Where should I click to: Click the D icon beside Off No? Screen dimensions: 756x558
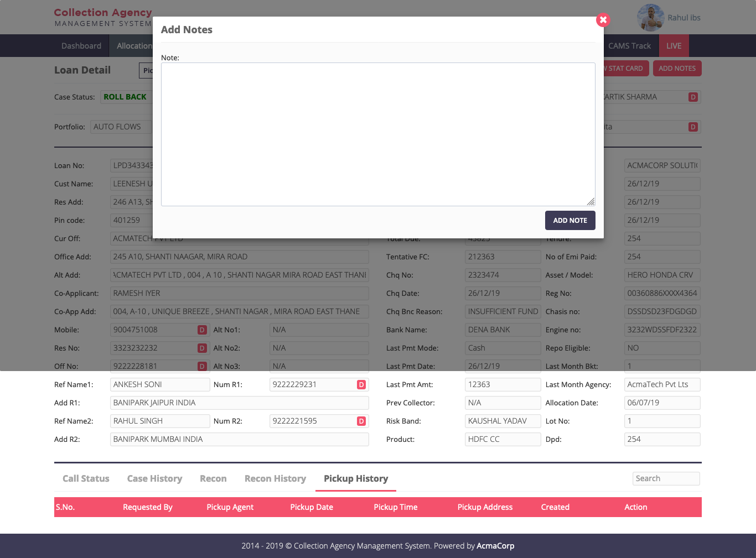(x=202, y=367)
